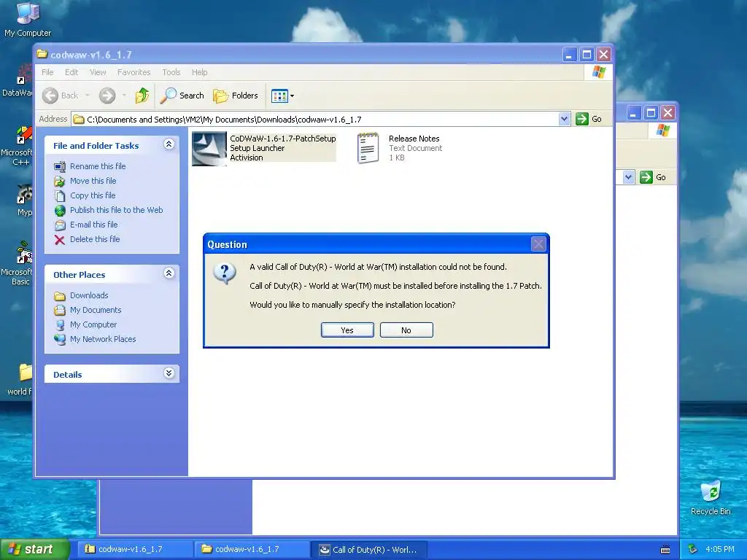
Task: Click the address bar path field
Action: tap(315, 119)
